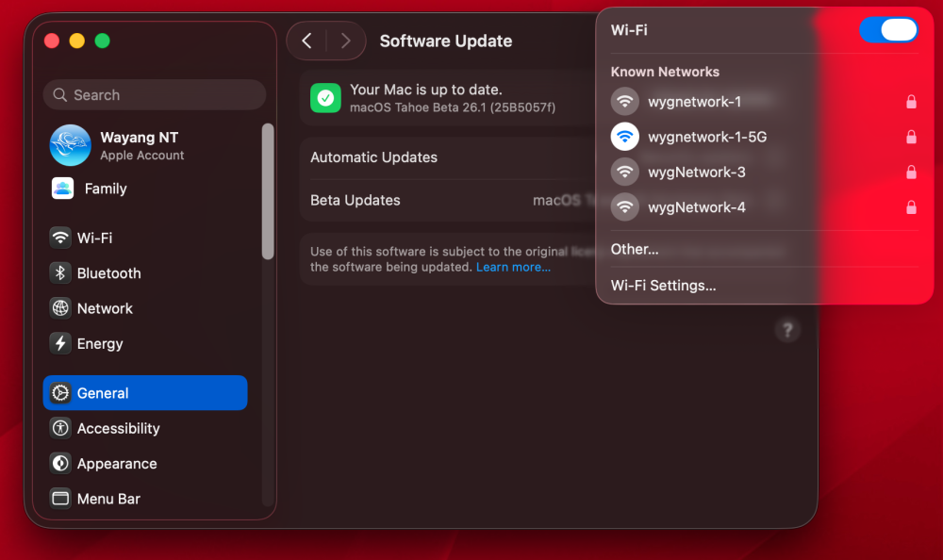Click the Software Update title

tap(446, 41)
